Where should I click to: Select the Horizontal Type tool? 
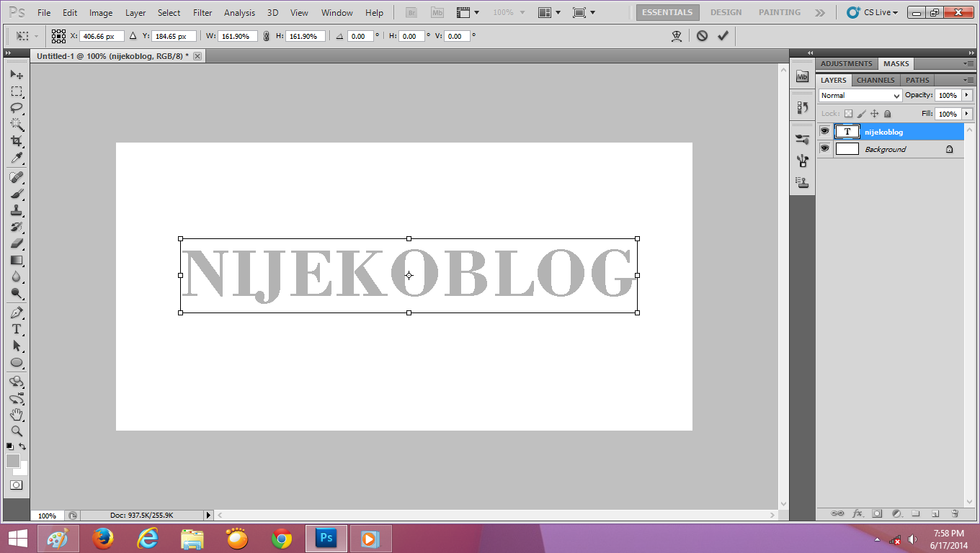tap(17, 328)
